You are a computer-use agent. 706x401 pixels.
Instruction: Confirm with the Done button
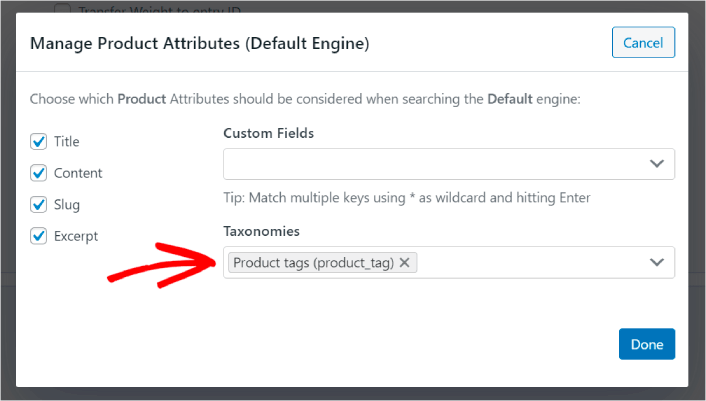point(647,344)
